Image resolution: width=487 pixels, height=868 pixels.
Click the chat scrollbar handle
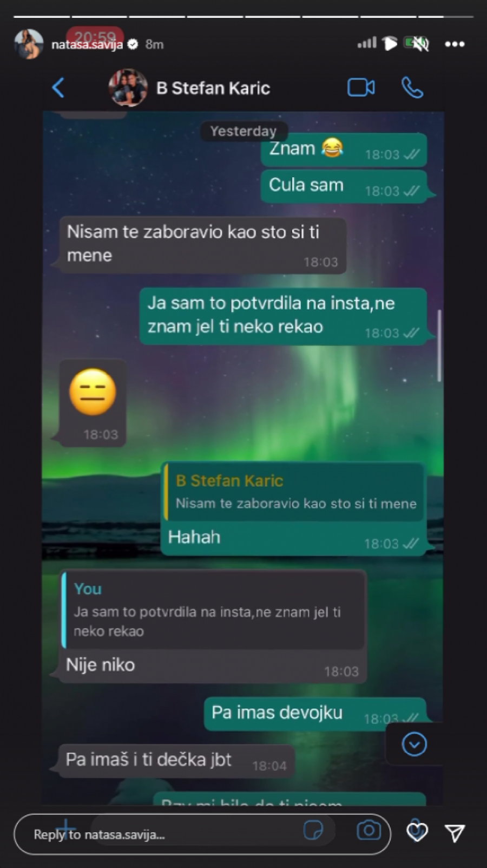(x=439, y=346)
